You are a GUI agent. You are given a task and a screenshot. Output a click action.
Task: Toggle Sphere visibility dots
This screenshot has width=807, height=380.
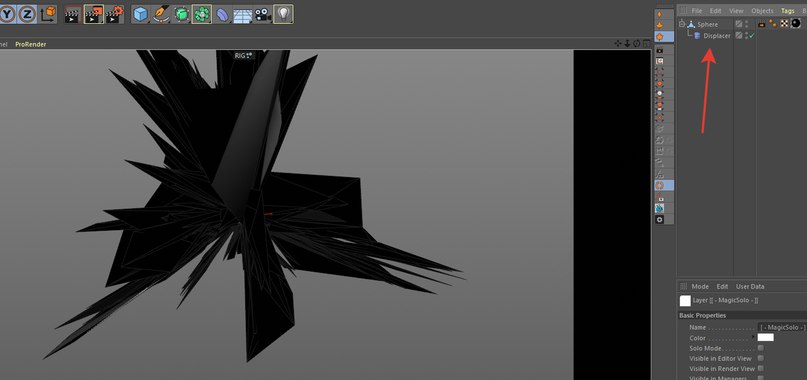(x=746, y=24)
